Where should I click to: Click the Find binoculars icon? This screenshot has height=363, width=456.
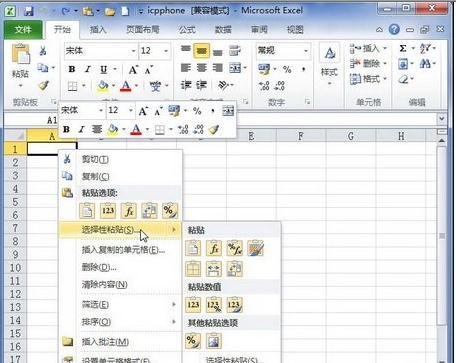425,63
